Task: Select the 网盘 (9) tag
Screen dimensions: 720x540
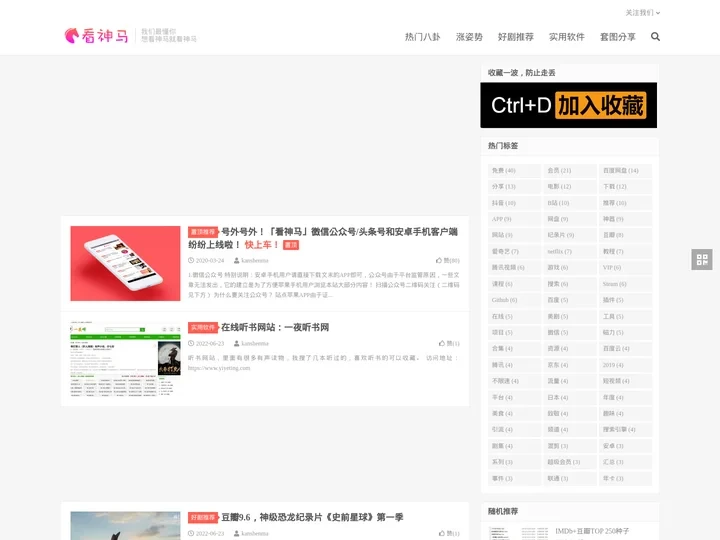Action: tap(570, 219)
